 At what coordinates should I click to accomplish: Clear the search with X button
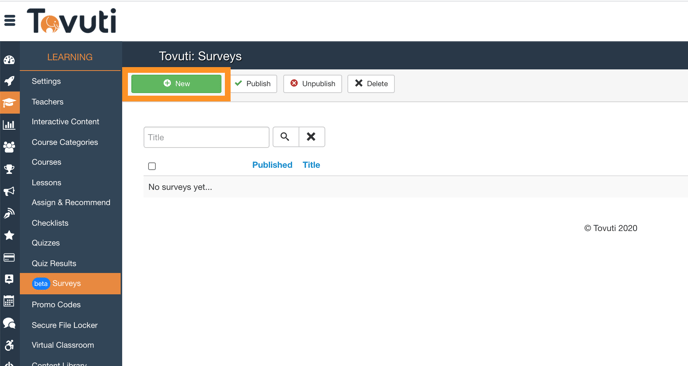(312, 137)
